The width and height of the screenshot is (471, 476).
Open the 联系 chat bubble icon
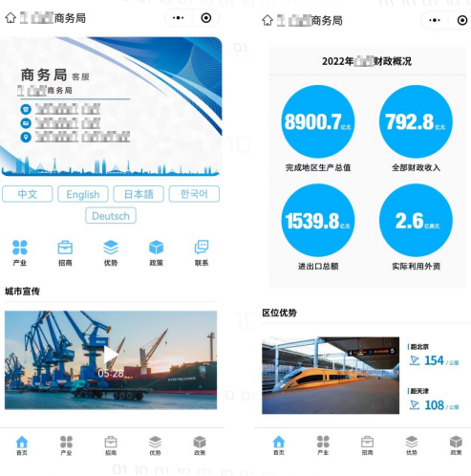(202, 252)
